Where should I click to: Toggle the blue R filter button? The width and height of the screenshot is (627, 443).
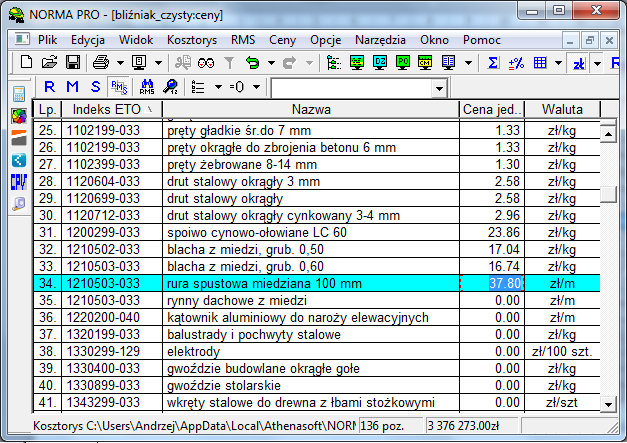(49, 87)
